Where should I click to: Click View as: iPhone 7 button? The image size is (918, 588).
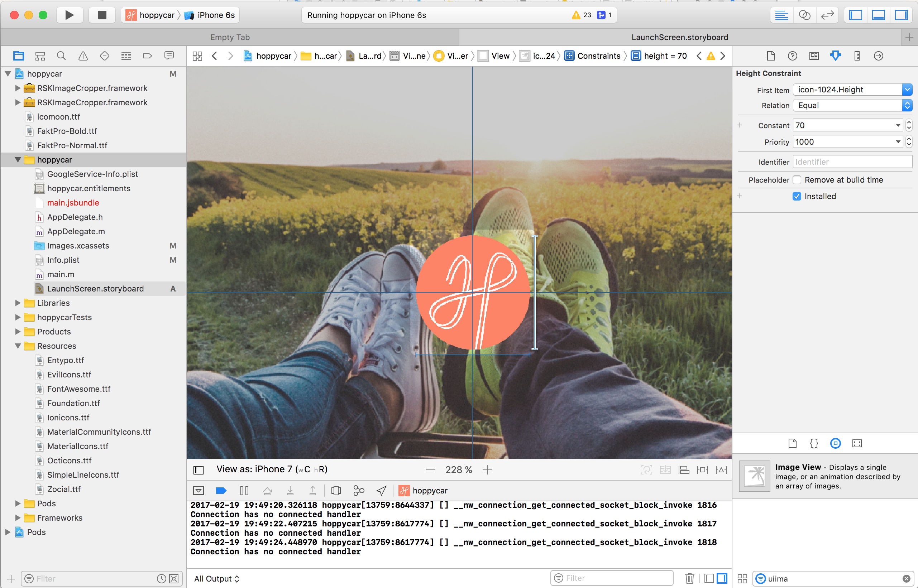(x=272, y=469)
